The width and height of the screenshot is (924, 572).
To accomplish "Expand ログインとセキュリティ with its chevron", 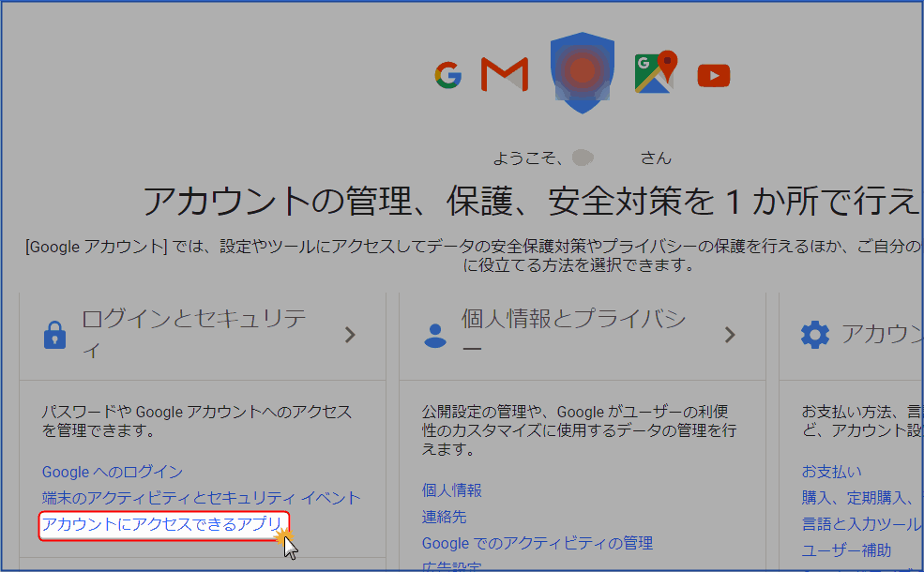I will 350,335.
